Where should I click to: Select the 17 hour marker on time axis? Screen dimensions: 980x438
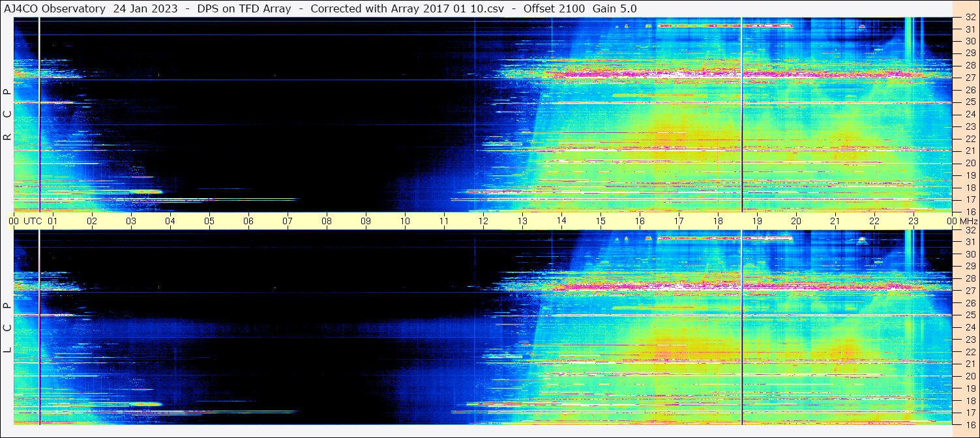click(x=679, y=221)
